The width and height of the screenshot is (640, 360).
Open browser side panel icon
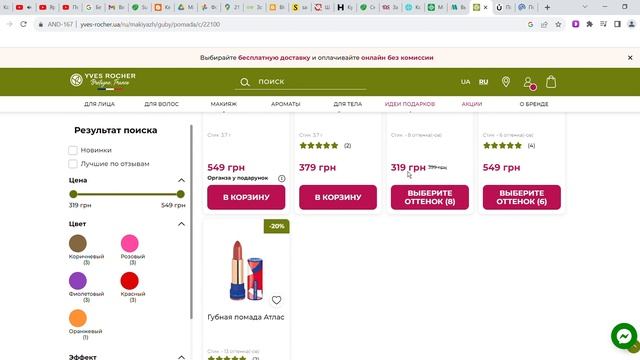tap(617, 24)
